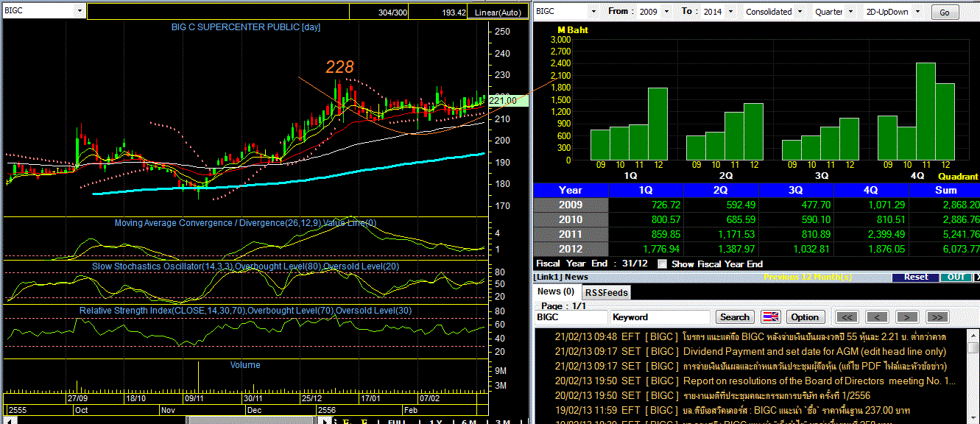The height and width of the screenshot is (424, 980).
Task: Click the Relative Strength Index indicator title
Action: tap(245, 311)
